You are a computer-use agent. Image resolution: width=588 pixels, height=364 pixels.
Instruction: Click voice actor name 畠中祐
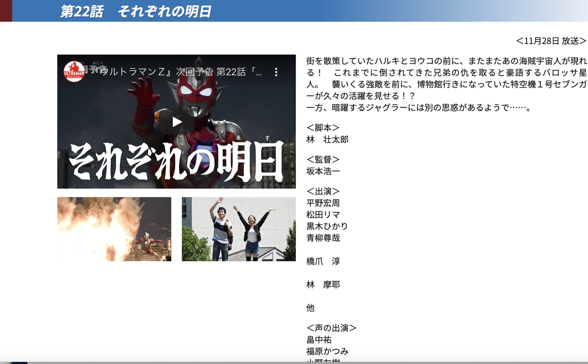click(319, 340)
